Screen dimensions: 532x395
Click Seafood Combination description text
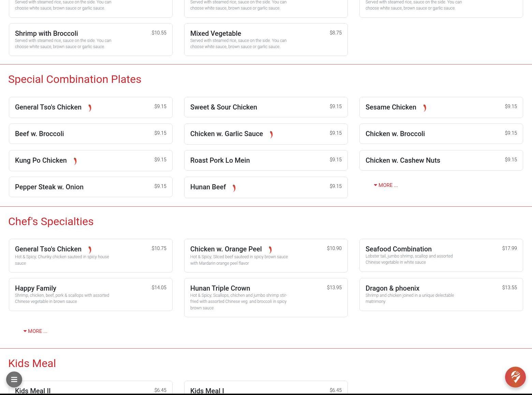tap(409, 259)
